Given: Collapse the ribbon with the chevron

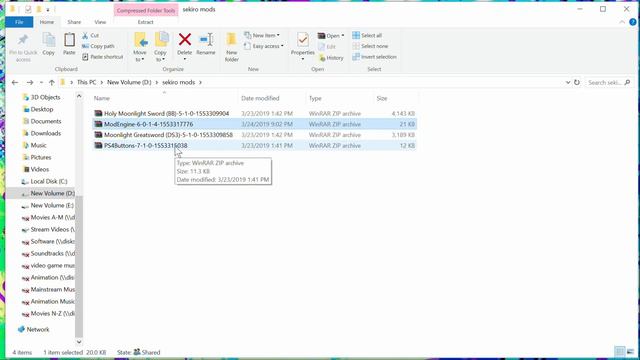Looking at the screenshot, I should tap(622, 22).
